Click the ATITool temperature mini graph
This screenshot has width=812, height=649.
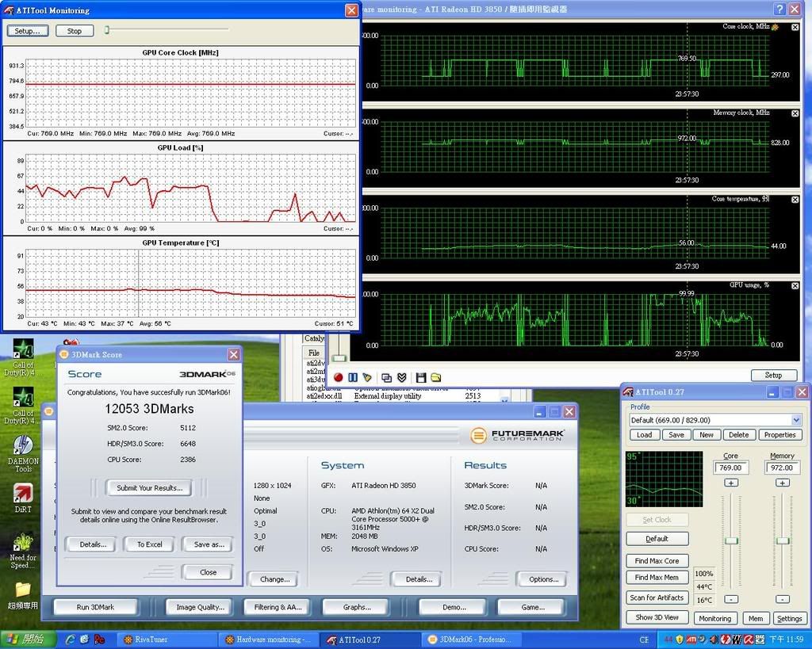pos(664,479)
